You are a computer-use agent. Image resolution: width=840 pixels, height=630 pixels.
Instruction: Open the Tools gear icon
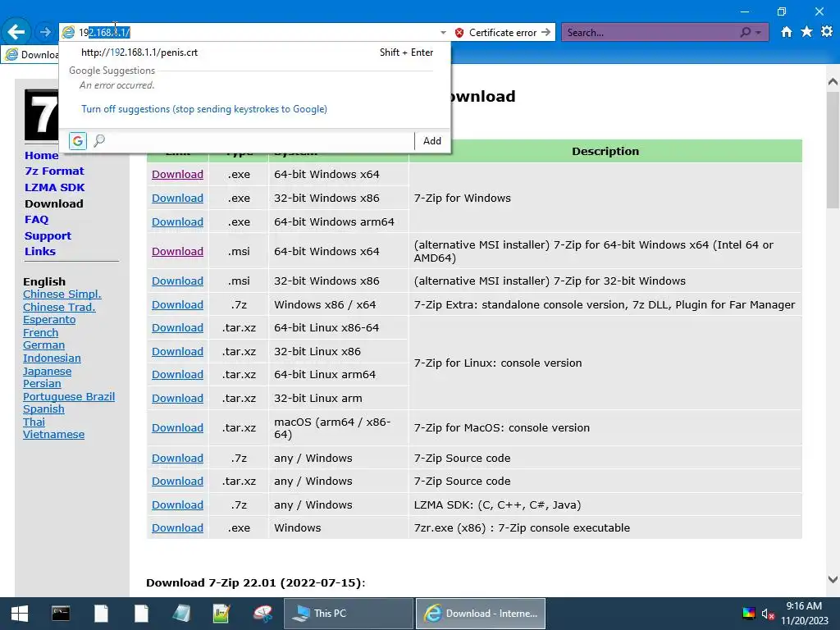[827, 32]
